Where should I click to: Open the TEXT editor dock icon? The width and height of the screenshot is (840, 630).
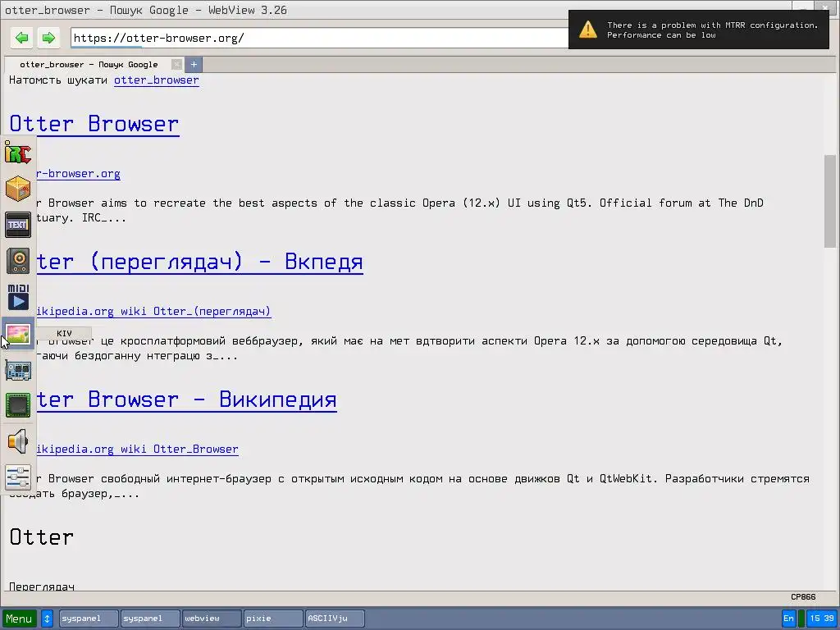(x=18, y=225)
